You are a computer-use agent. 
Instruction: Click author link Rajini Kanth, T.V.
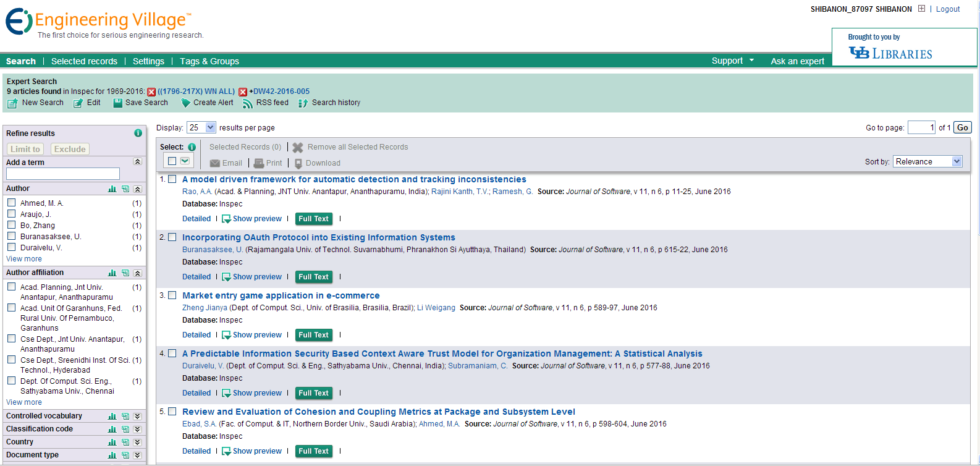point(460,192)
